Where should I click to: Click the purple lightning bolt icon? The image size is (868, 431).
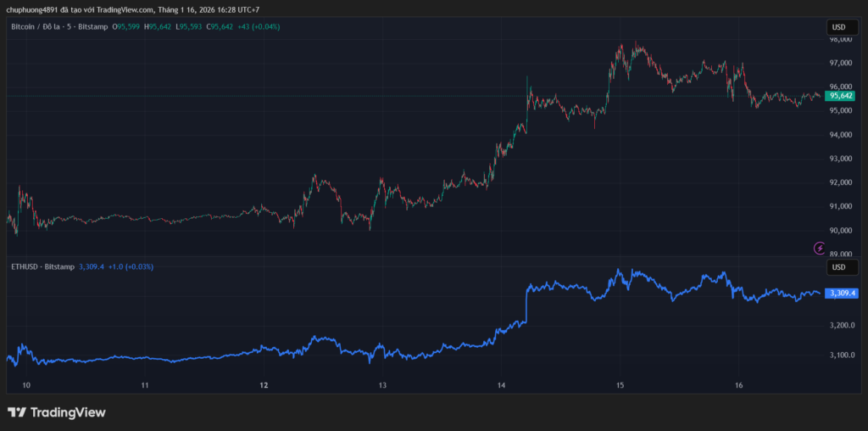(x=819, y=248)
